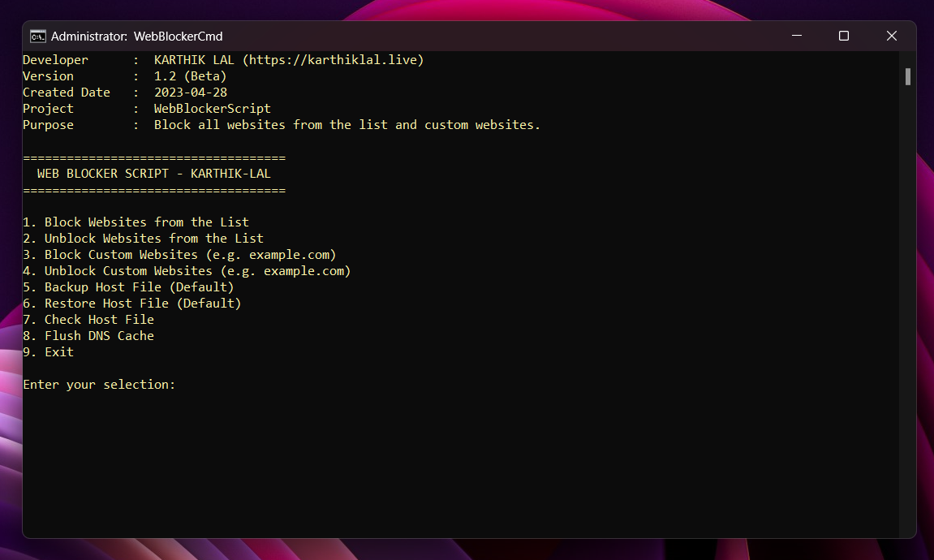Maximize the WebBlockerCmd window
Image resolution: width=934 pixels, height=560 pixels.
pyautogui.click(x=843, y=36)
